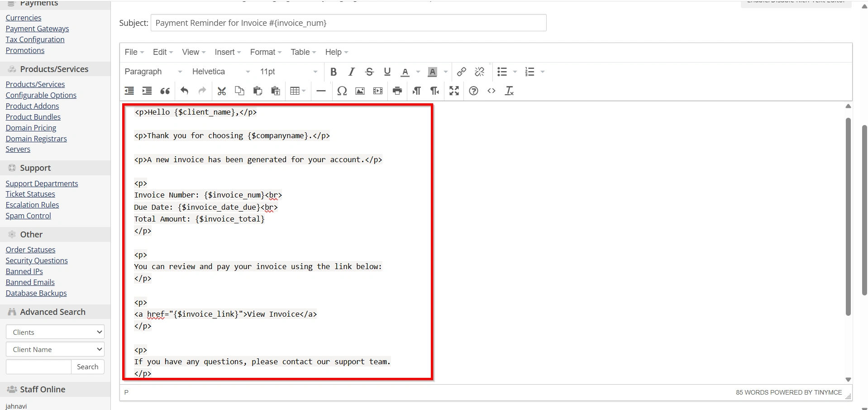
Task: Open the View menu
Action: pos(194,52)
